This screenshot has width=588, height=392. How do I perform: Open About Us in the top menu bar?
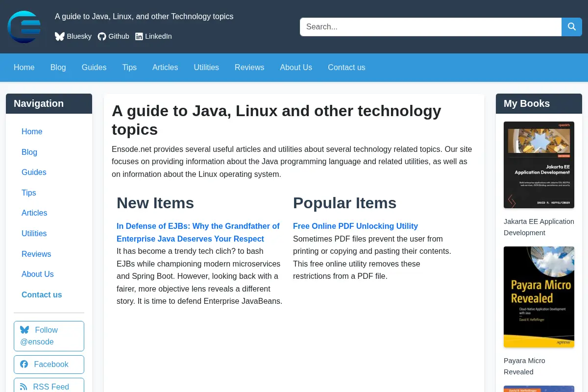click(x=296, y=68)
